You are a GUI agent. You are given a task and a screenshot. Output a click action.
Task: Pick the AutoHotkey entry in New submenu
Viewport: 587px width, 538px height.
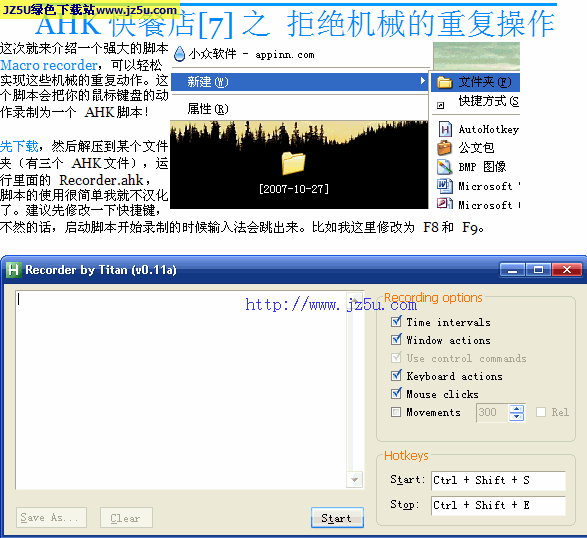[475, 130]
